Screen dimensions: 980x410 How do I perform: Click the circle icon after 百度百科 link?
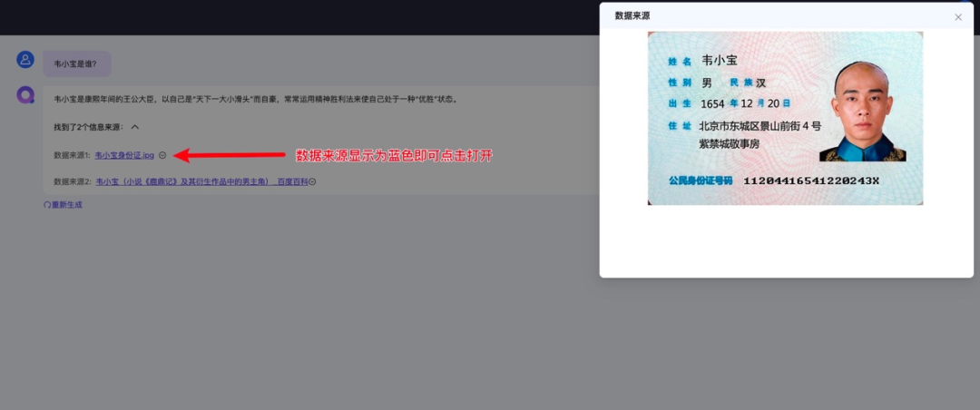pyautogui.click(x=312, y=182)
